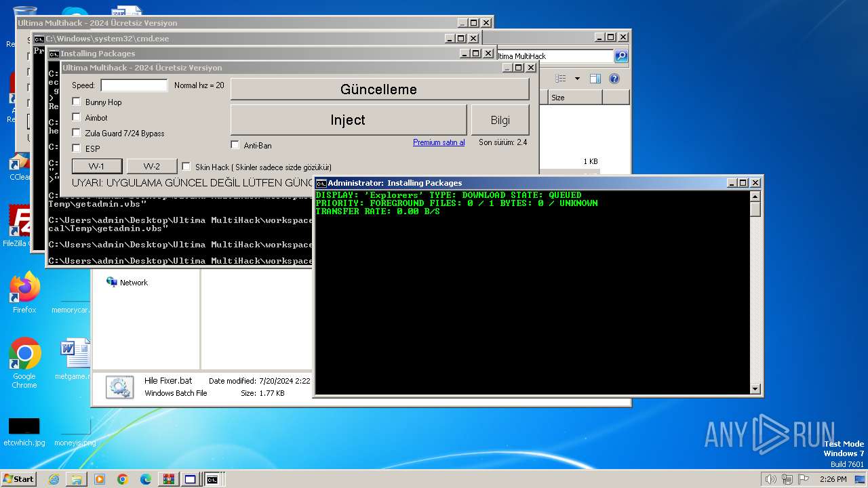The width and height of the screenshot is (868, 488).
Task: Click the cmd.exe window title bar icon
Action: [x=39, y=39]
